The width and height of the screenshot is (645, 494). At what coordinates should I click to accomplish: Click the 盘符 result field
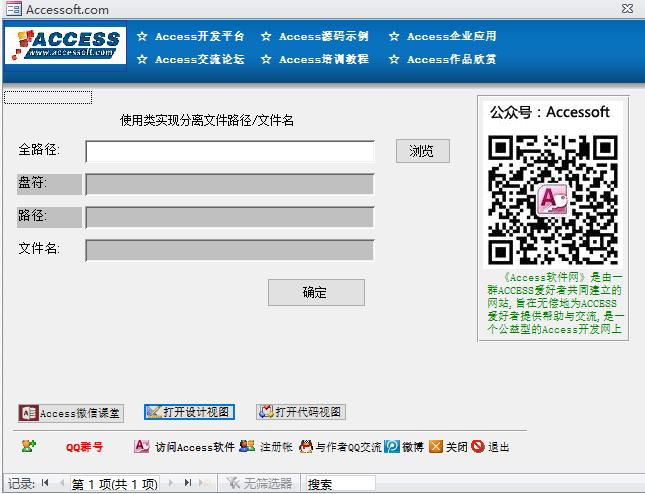(230, 184)
